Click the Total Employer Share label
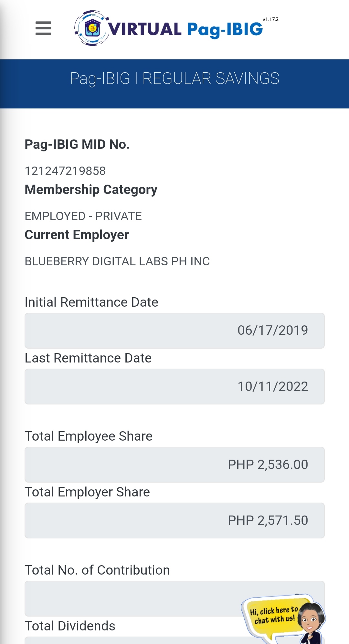Screen dimensions: 349x644 coord(87,492)
